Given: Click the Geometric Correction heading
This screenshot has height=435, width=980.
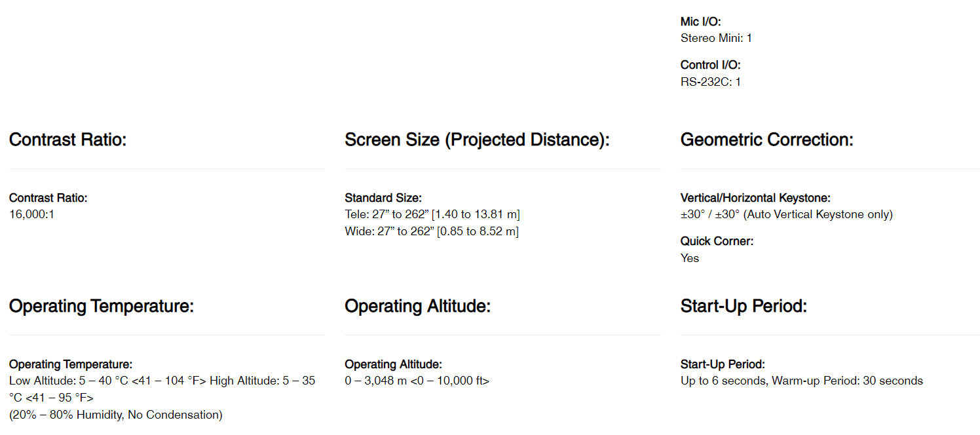Looking at the screenshot, I should [766, 140].
